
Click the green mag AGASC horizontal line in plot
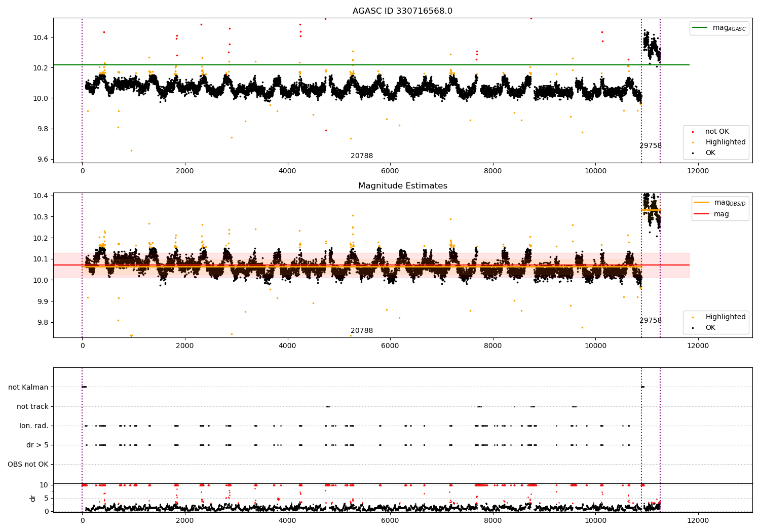371,65
